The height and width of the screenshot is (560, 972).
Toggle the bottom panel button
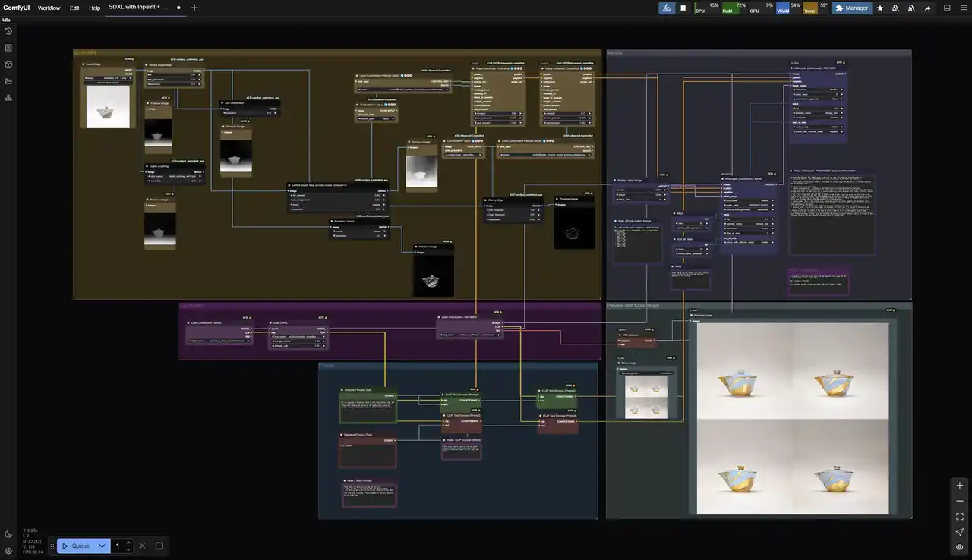[947, 8]
